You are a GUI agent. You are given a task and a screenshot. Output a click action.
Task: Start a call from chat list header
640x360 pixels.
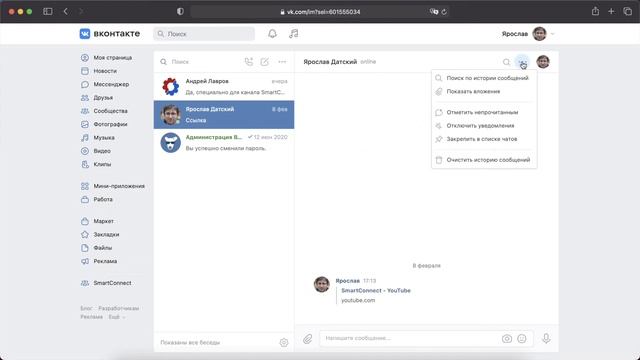(249, 62)
